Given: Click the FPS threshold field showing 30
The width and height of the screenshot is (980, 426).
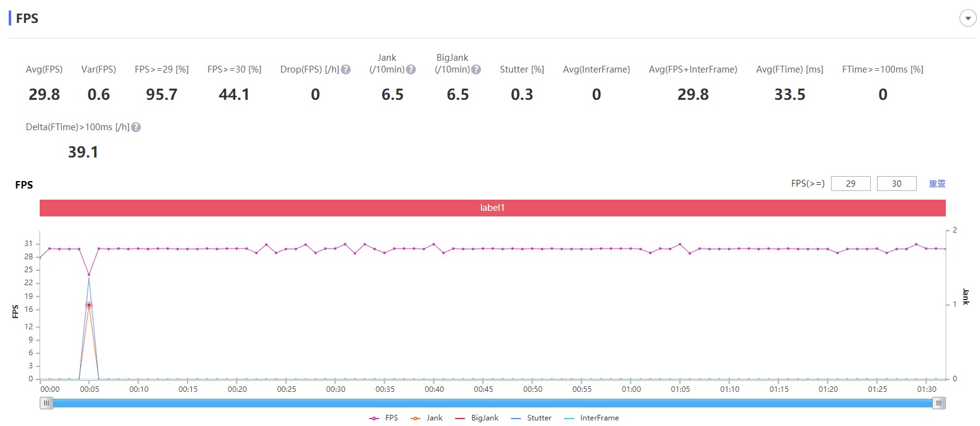Looking at the screenshot, I should [896, 184].
